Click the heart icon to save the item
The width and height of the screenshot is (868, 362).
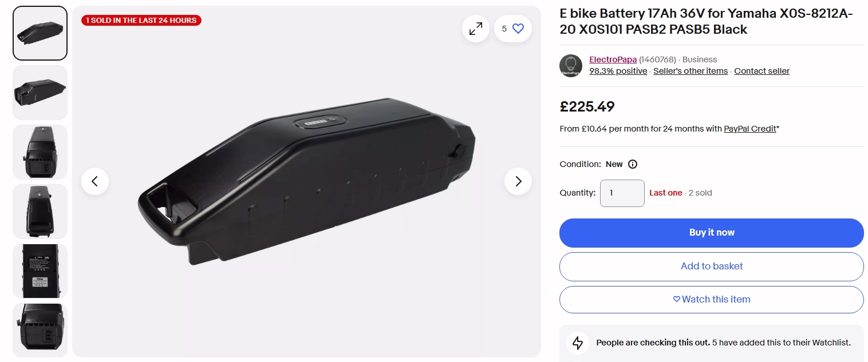[x=518, y=29]
